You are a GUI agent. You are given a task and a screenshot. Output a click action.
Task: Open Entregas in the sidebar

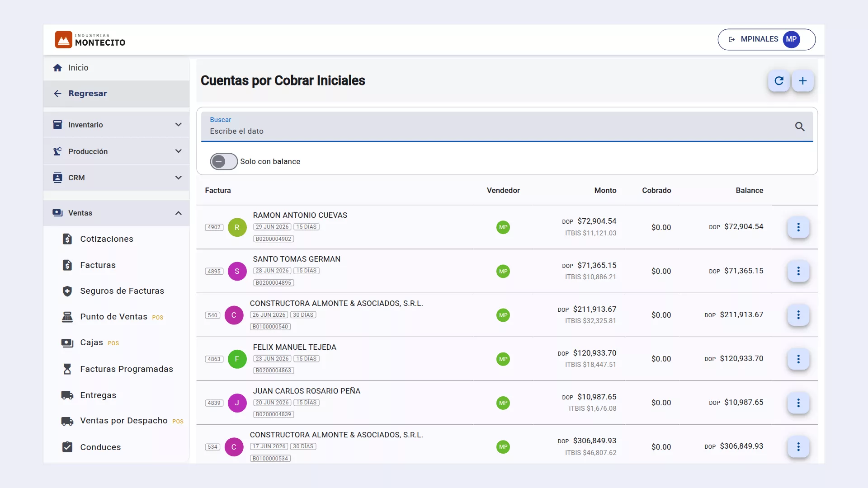[116, 395]
